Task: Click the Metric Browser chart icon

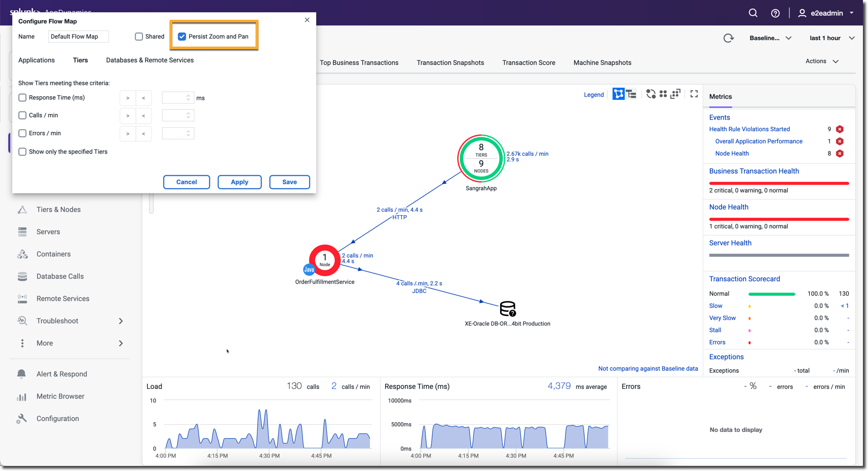Action: click(x=21, y=397)
